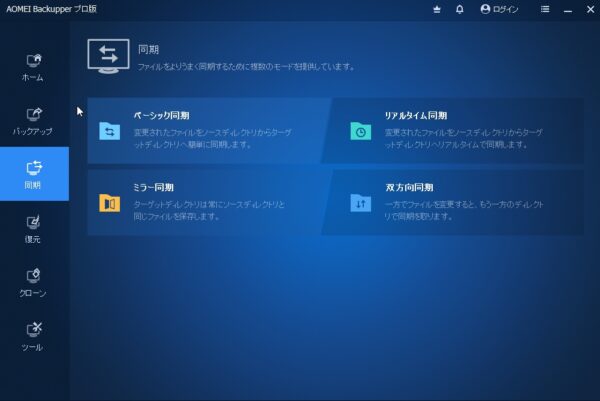
Task: Click ホーム label in sidebar
Action: [33, 78]
